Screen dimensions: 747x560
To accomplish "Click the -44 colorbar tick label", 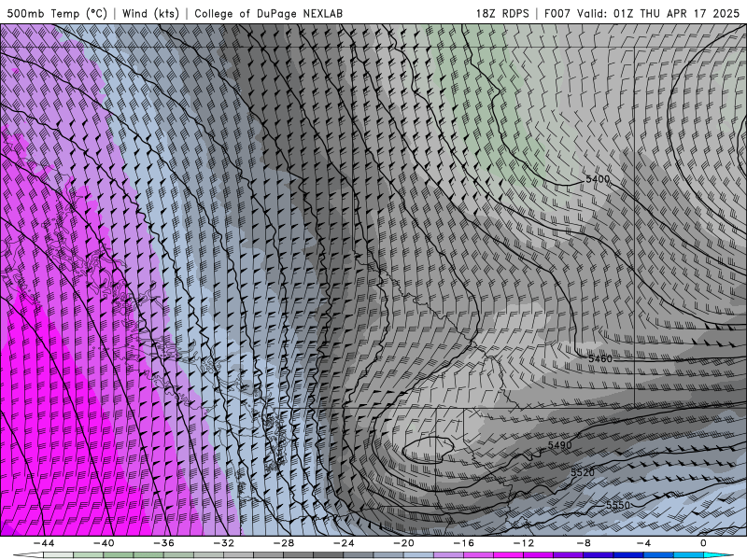I will tap(44, 543).
